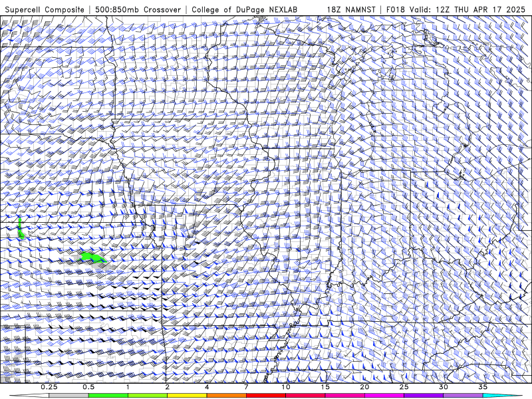Select the pink 15–20 color bar segment
Screen dimensions: 532x399
[x=344, y=396]
